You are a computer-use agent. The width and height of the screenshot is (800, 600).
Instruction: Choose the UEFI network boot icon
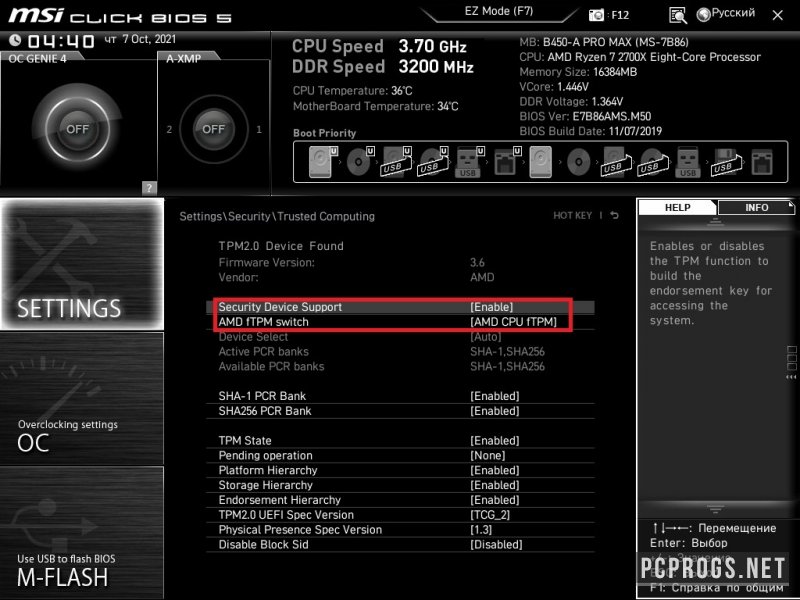(507, 162)
